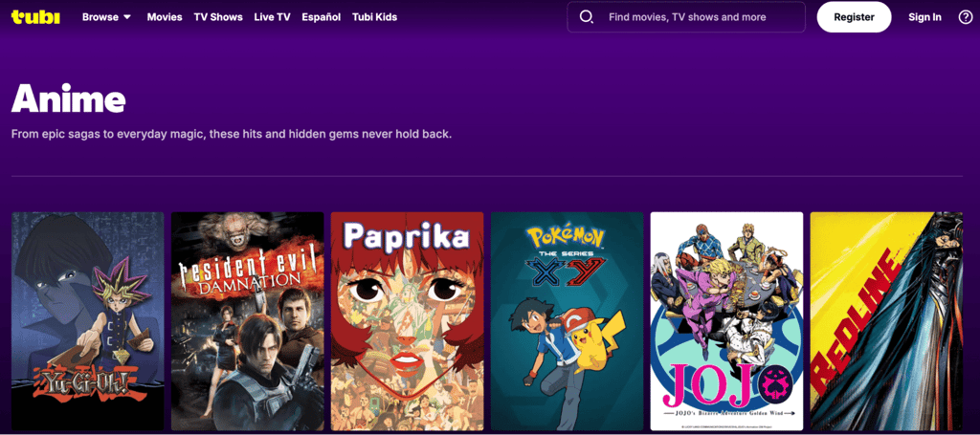
Task: Open the Resident Evil Damnation poster
Action: coord(248,321)
